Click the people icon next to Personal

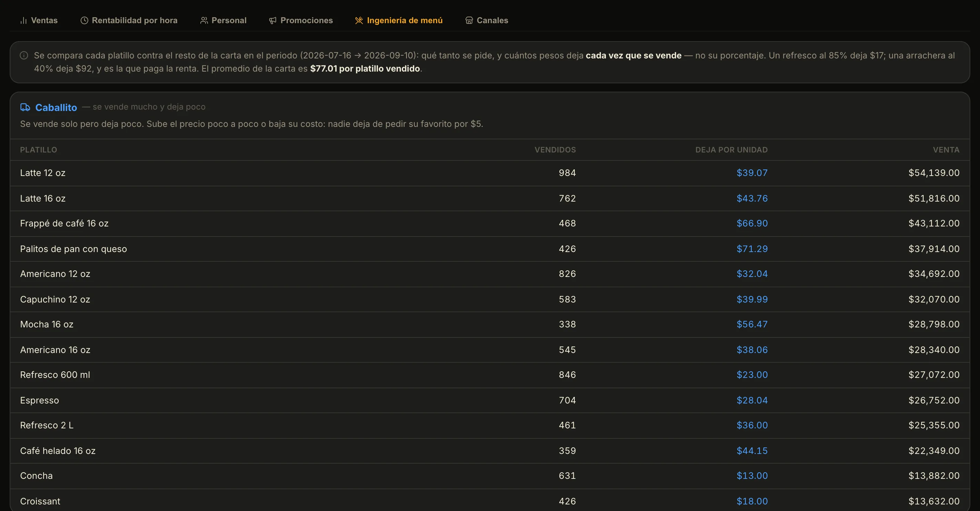(204, 20)
